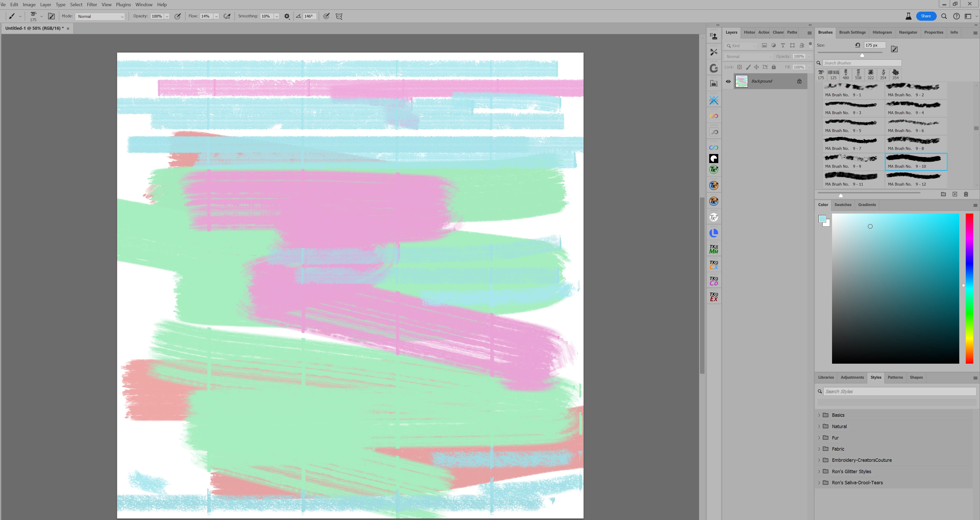Toggle the lock transparent pixels option

(x=739, y=67)
